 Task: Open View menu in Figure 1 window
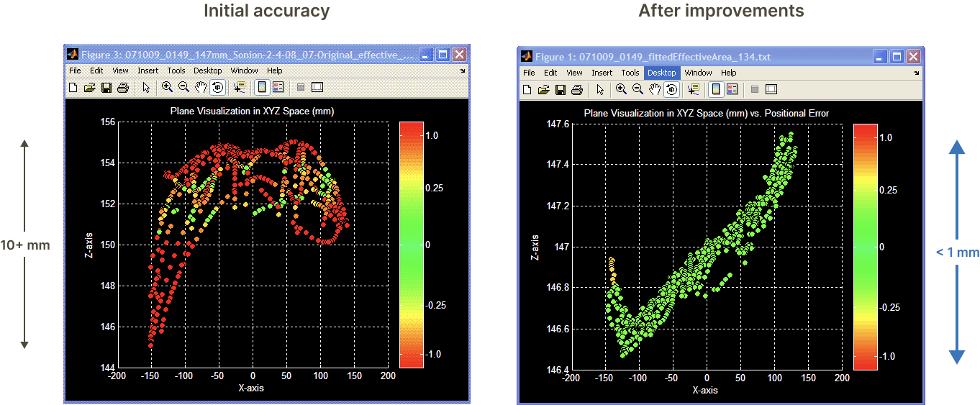574,73
